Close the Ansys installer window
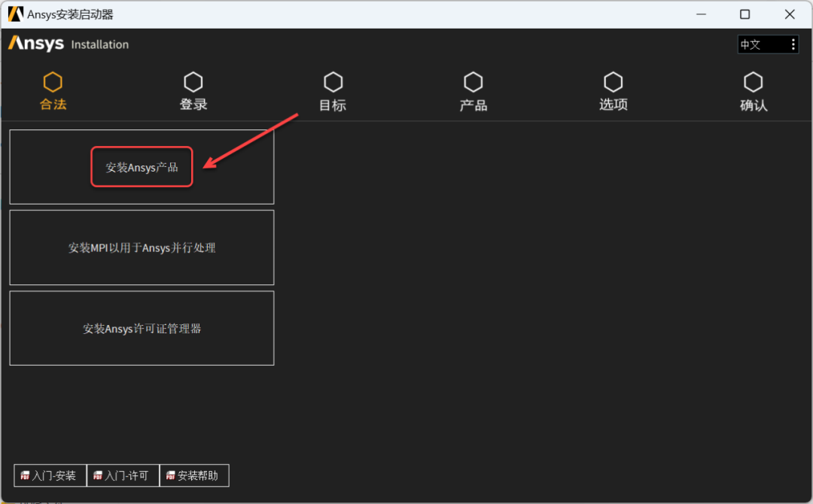Screen dimensions: 813x504 point(789,14)
